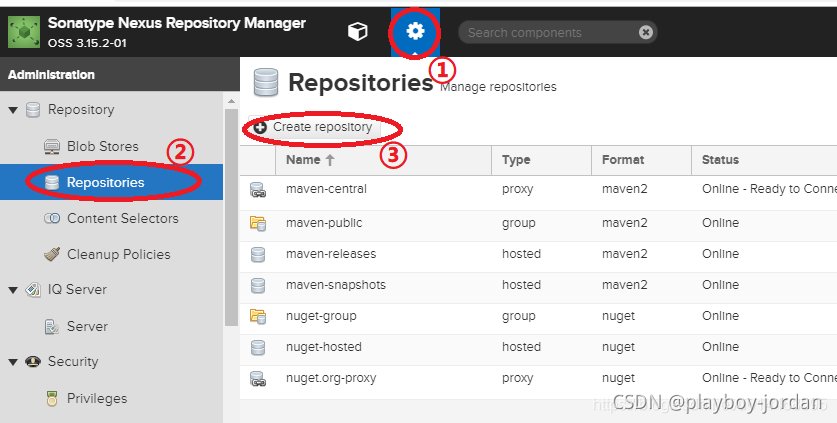The image size is (837, 423).
Task: Open the nuget-hosted repository row
Action: 539,350
